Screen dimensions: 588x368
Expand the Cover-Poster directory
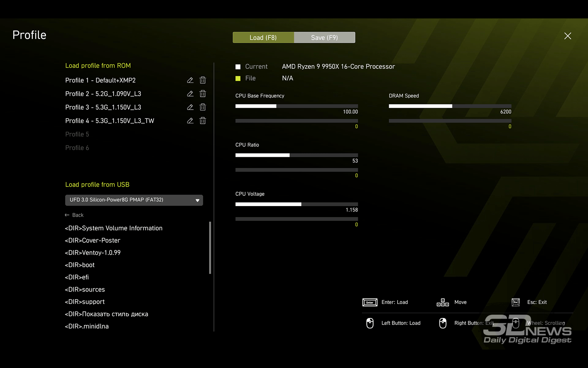point(93,240)
